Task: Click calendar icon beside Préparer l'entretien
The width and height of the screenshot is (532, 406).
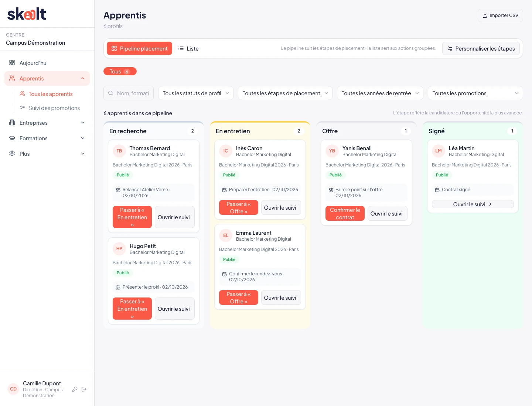Action: (x=225, y=190)
